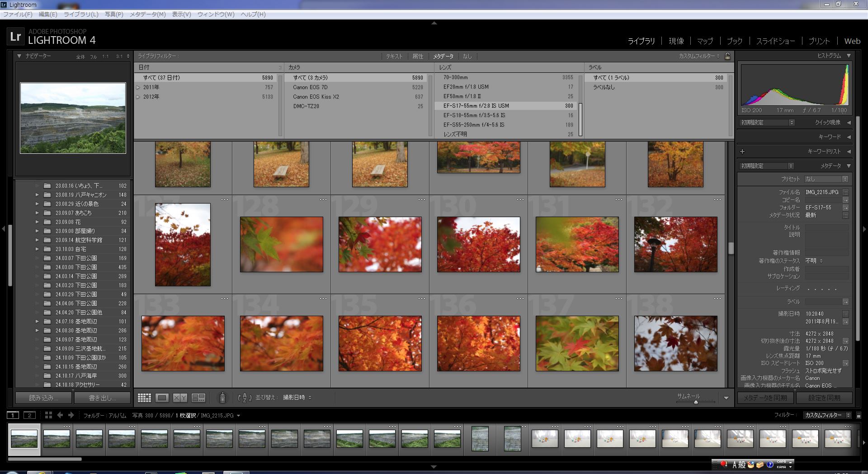868x474 pixels.
Task: Click the A-Z sort direction icon
Action: 244,398
